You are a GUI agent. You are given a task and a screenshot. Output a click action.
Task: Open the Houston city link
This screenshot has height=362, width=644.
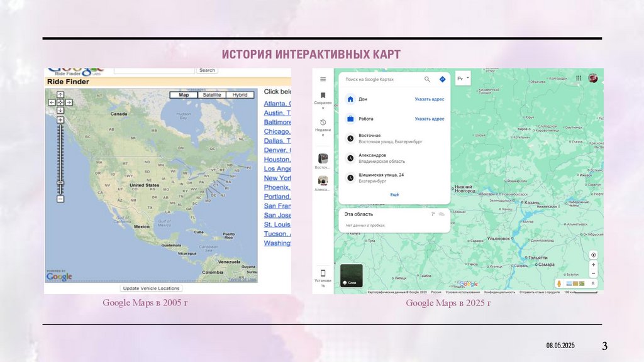[277, 159]
